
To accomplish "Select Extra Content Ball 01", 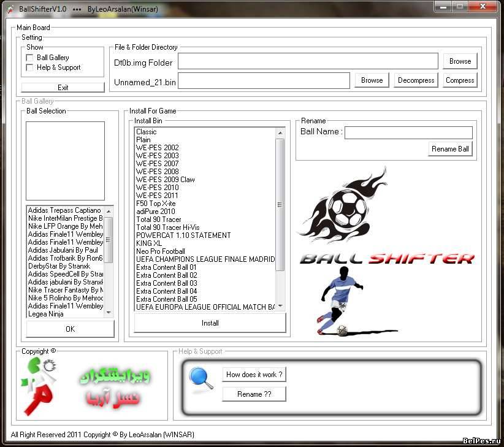I will pyautogui.click(x=205, y=267).
